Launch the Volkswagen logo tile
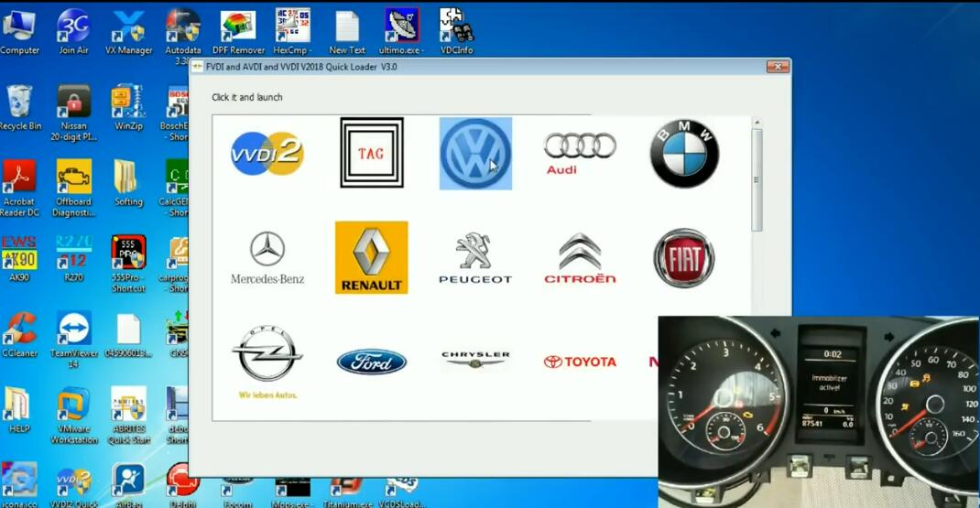980x508 pixels. [x=475, y=154]
